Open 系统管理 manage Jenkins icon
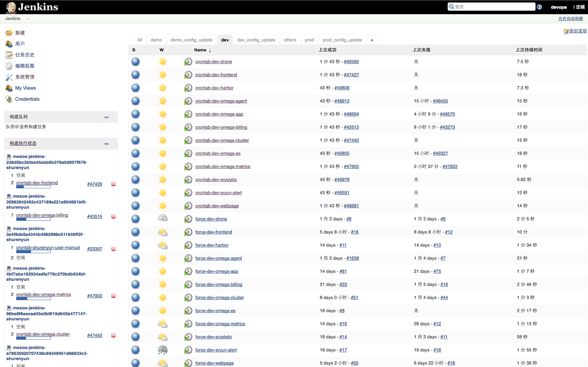The height and width of the screenshot is (367, 588). point(9,77)
